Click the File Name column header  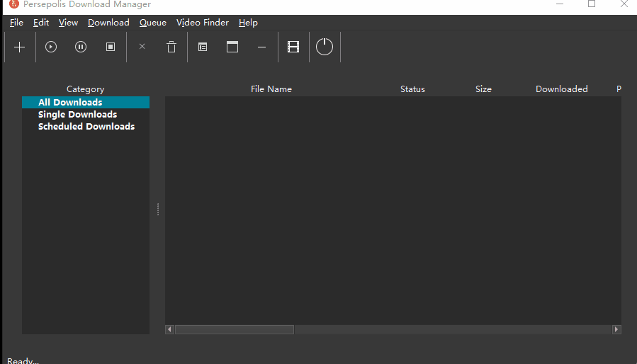tap(271, 89)
